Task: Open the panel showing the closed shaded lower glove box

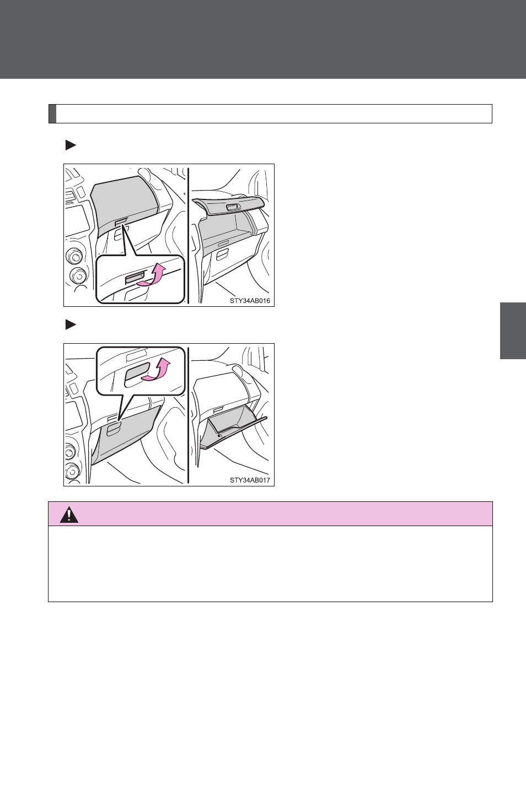Action: click(x=126, y=414)
